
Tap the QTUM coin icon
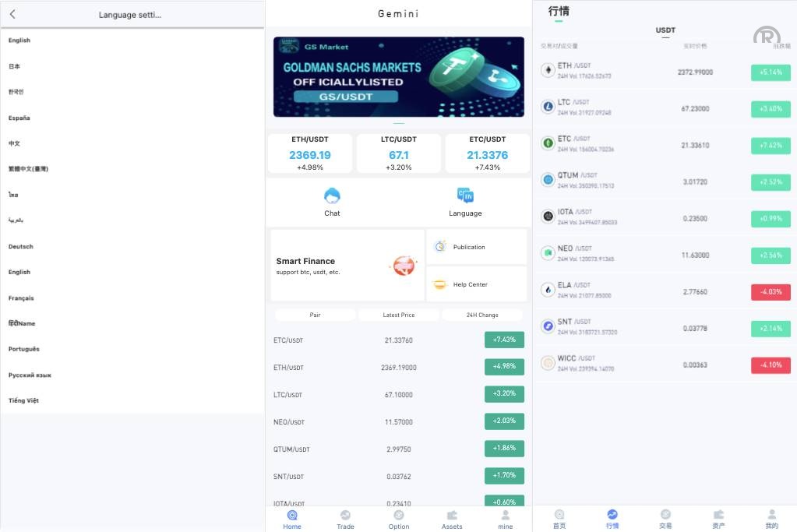pos(548,180)
